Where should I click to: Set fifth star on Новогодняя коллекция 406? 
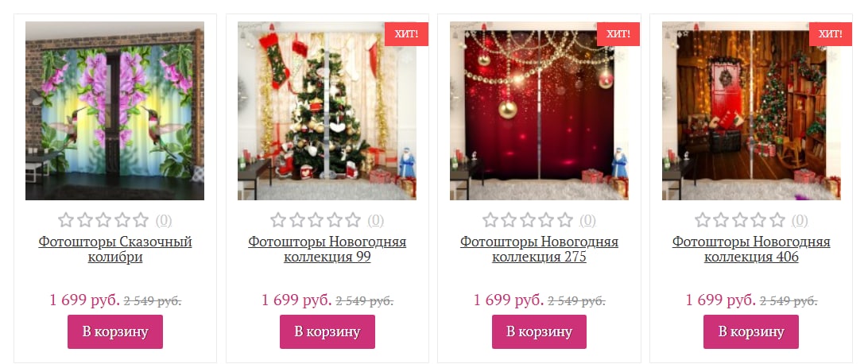pos(777,220)
